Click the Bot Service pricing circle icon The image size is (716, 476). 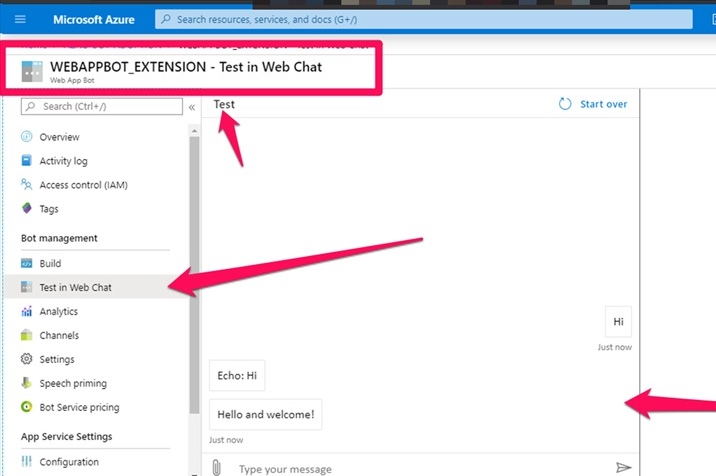[26, 407]
